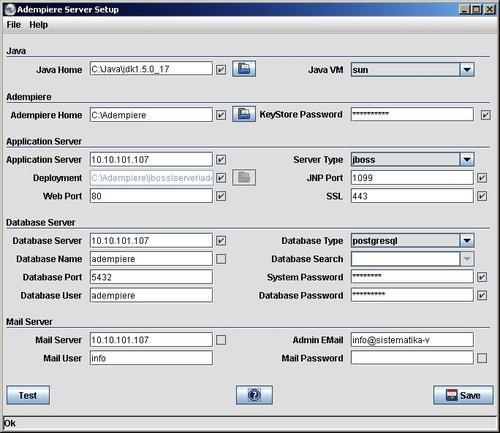Close the Adempiere Server Setup window
The height and width of the screenshot is (433, 500).
(490, 9)
